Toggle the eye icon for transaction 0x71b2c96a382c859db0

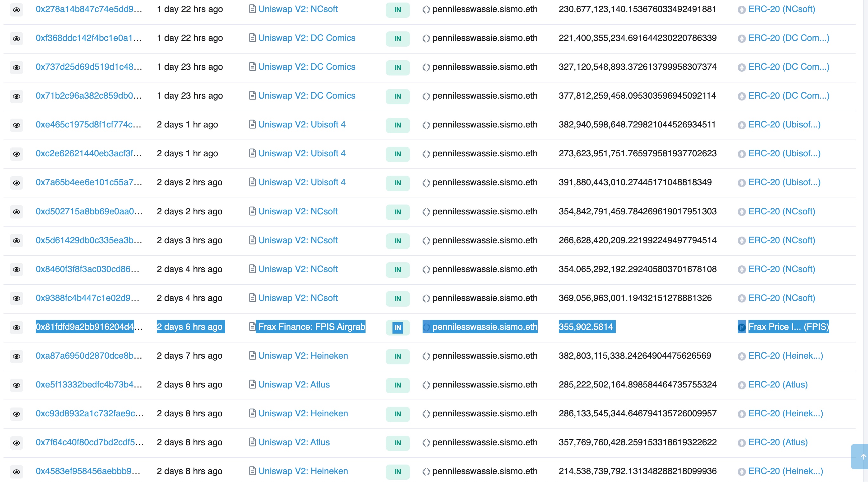coord(16,96)
